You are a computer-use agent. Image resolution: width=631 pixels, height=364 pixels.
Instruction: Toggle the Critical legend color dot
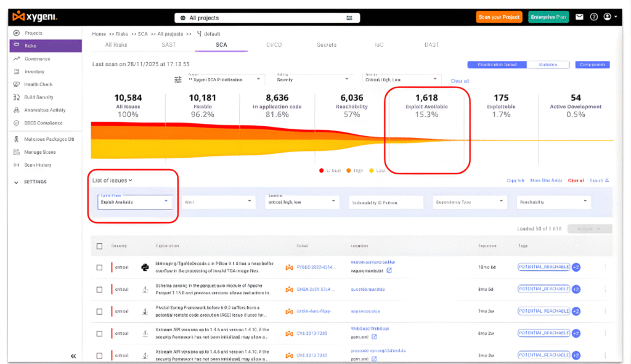coord(321,171)
